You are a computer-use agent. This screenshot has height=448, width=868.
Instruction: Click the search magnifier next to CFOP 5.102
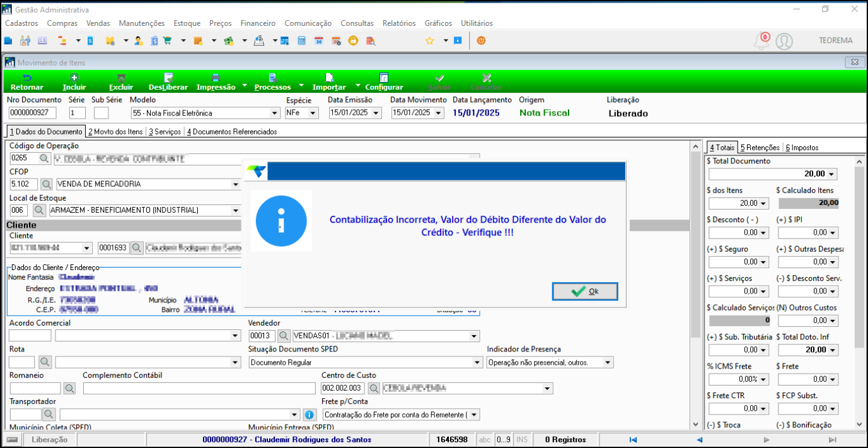tap(47, 184)
